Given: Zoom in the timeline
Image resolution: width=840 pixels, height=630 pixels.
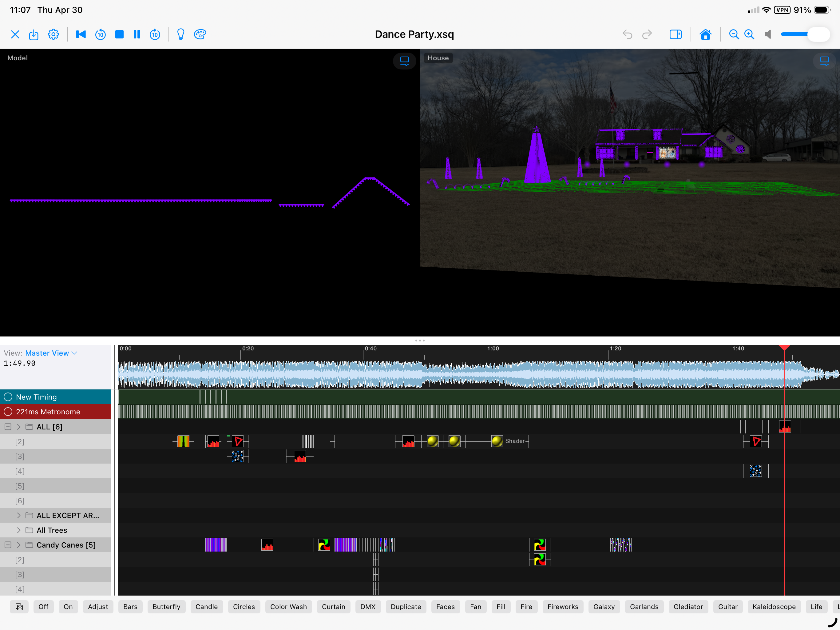Looking at the screenshot, I should [x=749, y=34].
